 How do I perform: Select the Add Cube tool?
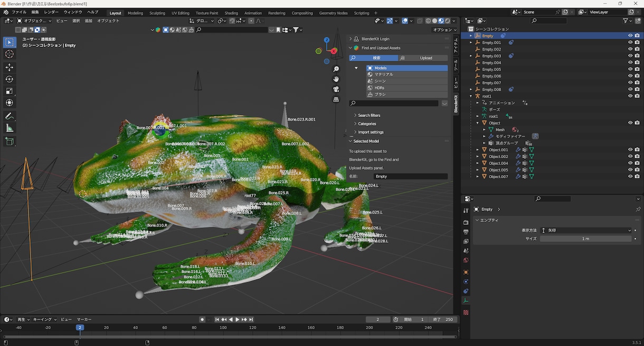(x=10, y=141)
